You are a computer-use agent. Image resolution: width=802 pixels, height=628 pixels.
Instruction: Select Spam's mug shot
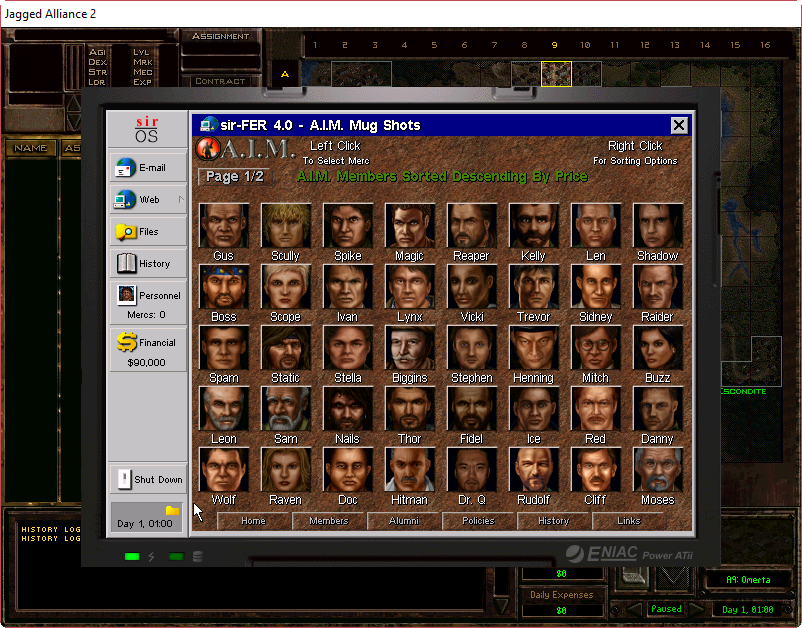(224, 348)
